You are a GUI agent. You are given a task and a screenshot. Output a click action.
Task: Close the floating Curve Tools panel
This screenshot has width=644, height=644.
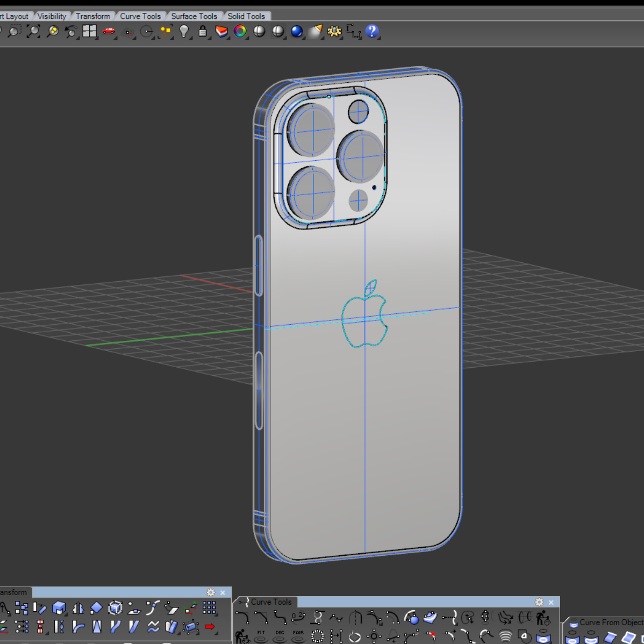tap(551, 602)
